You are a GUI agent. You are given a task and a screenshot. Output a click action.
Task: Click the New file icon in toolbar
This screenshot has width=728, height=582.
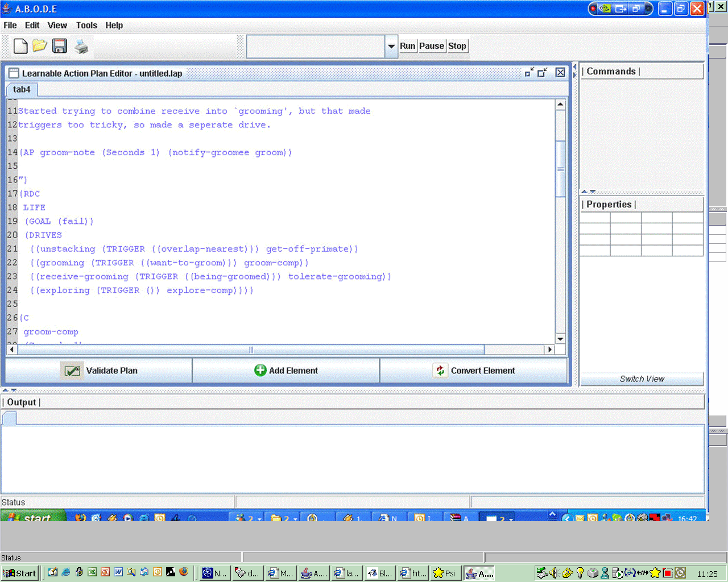pos(20,46)
